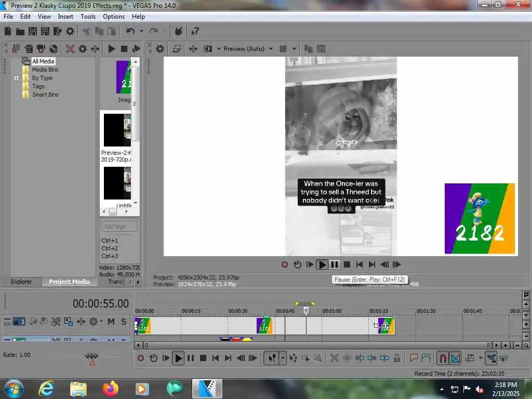This screenshot has height=399, width=532.
Task: Click Remove selected media red X icon
Action: click(70, 49)
